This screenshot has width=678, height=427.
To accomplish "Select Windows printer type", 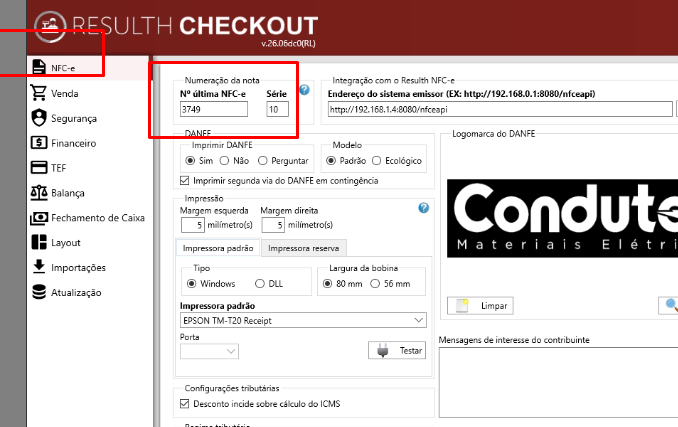I will coord(191,284).
